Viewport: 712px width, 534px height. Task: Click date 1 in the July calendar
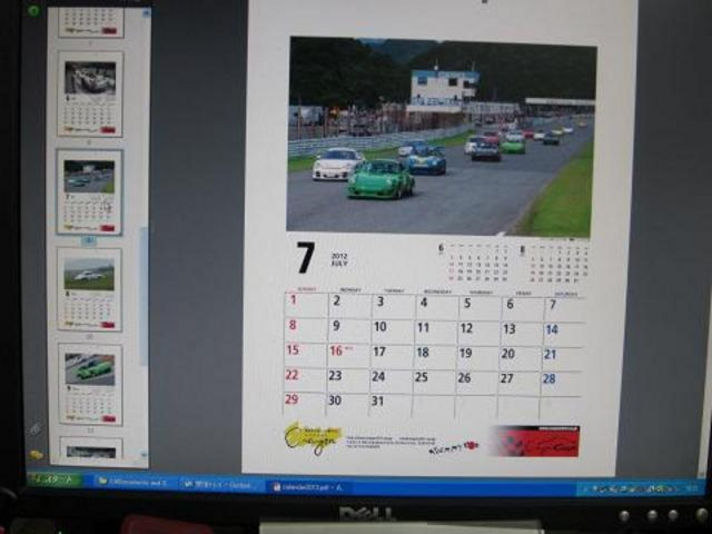pyautogui.click(x=293, y=300)
